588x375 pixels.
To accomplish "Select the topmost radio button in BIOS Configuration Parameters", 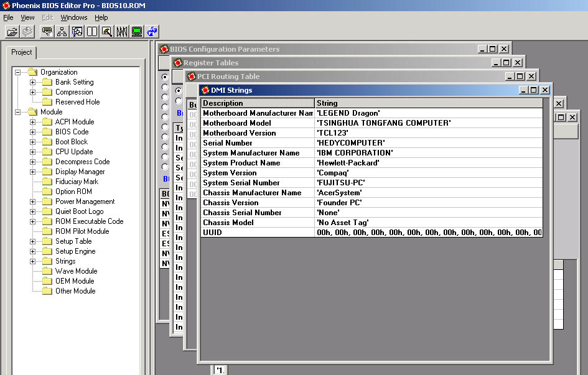I will [x=165, y=77].
